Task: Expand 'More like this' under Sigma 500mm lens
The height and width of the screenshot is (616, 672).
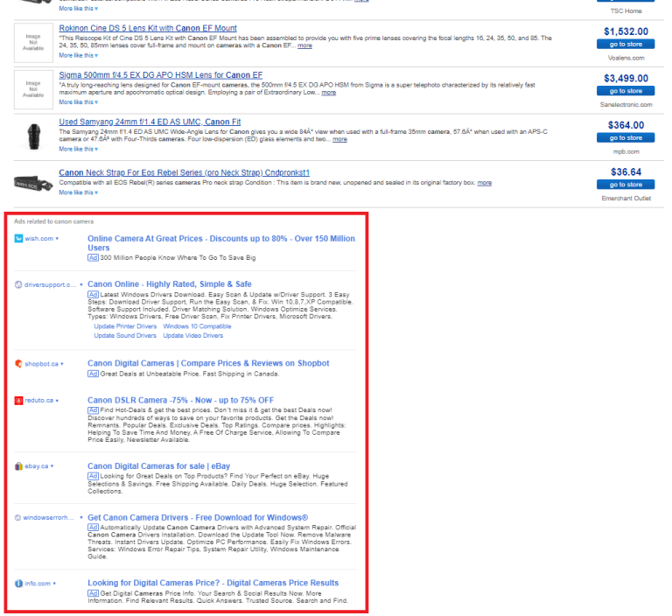Action: tap(78, 101)
